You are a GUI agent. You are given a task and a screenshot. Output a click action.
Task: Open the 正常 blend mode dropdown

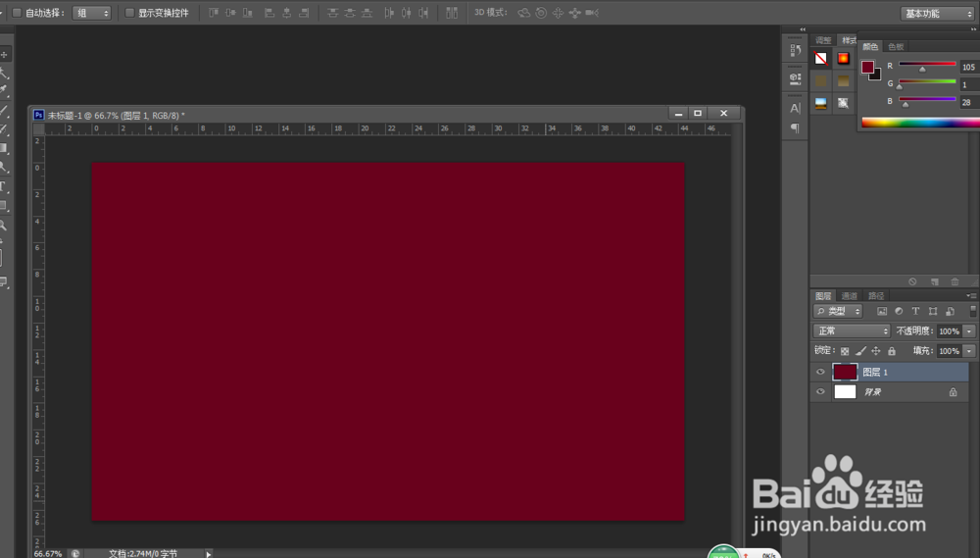click(852, 330)
